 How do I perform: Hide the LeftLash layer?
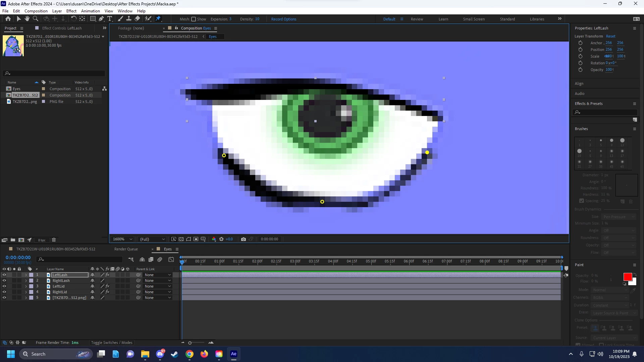pyautogui.click(x=4, y=275)
